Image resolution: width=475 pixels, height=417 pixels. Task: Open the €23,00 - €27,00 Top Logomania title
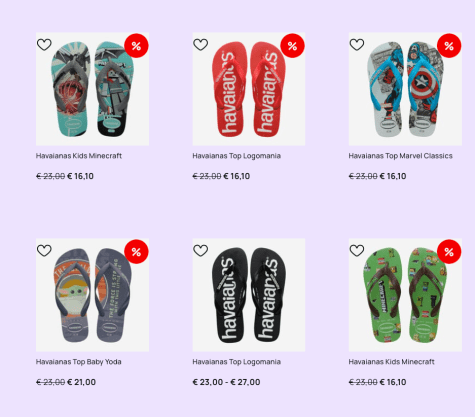pyautogui.click(x=236, y=362)
